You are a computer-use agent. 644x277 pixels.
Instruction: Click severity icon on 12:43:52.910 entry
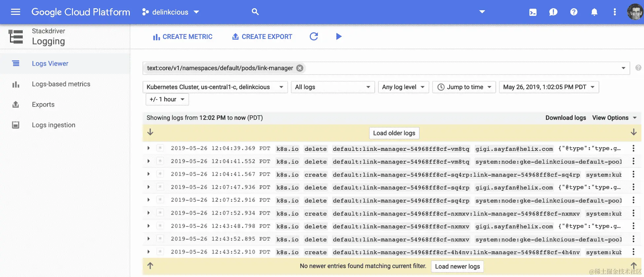tap(160, 252)
